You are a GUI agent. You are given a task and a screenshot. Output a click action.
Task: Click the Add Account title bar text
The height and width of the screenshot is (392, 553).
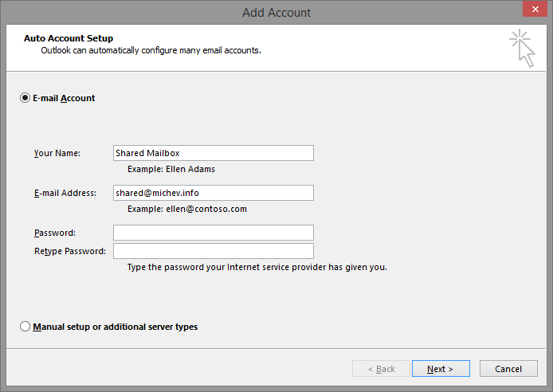(276, 12)
